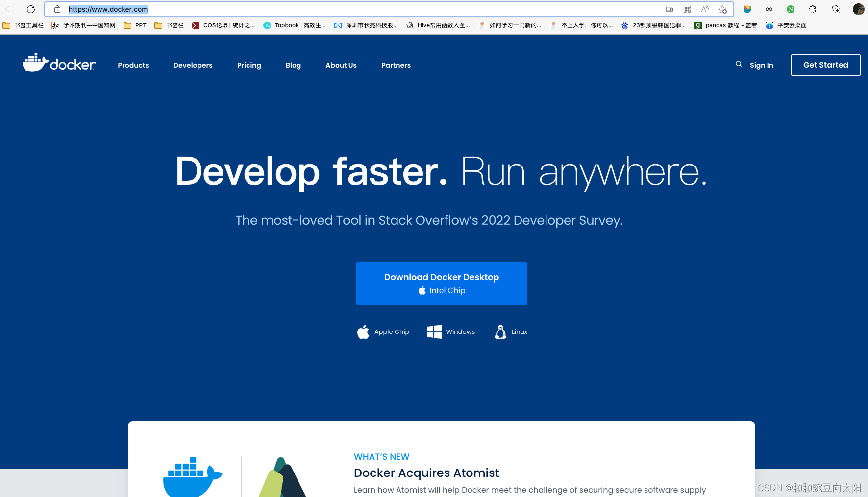The width and height of the screenshot is (868, 497).
Task: Select the Apple Chip text link
Action: [x=392, y=332]
